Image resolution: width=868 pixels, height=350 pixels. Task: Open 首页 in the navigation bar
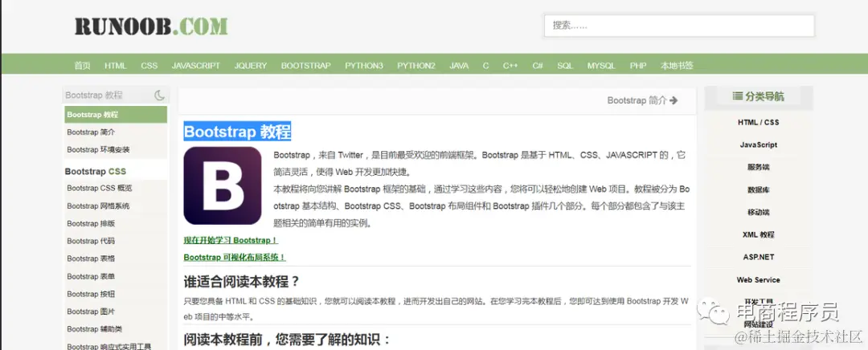click(82, 65)
